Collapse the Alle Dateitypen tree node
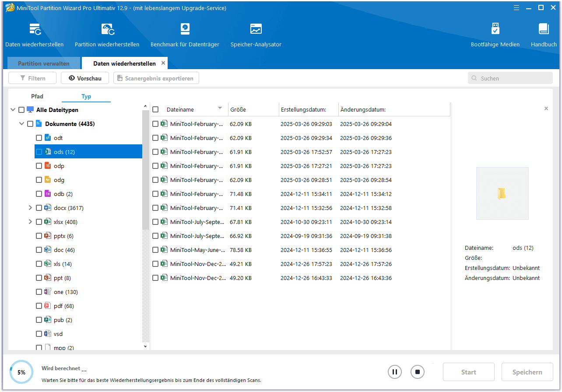The image size is (562, 392). coord(13,110)
